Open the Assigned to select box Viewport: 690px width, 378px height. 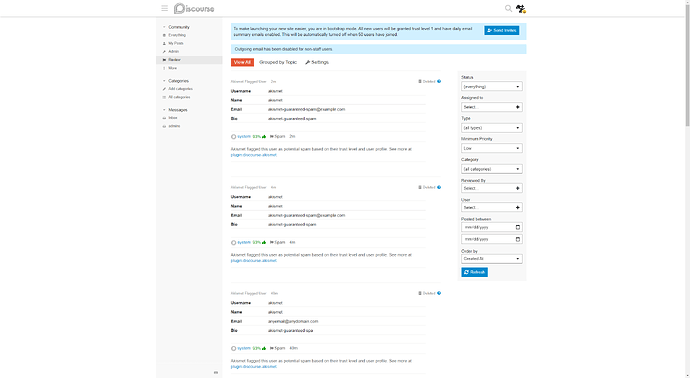492,107
